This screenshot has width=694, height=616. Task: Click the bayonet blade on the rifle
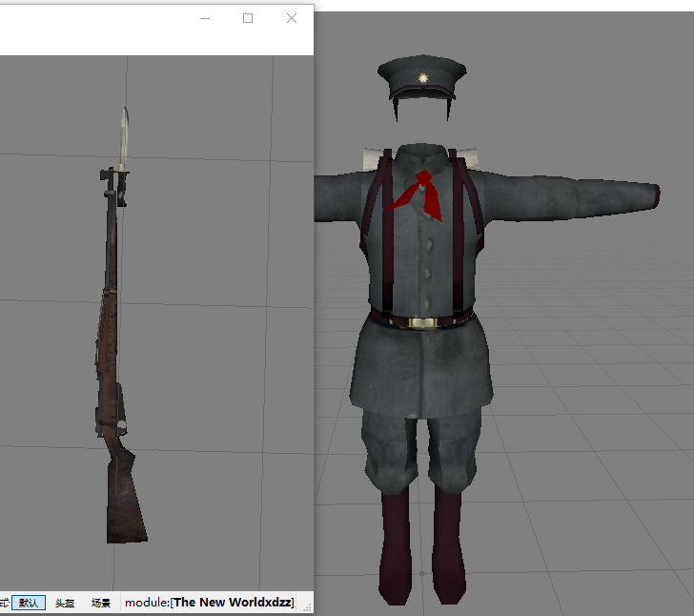pyautogui.click(x=124, y=138)
